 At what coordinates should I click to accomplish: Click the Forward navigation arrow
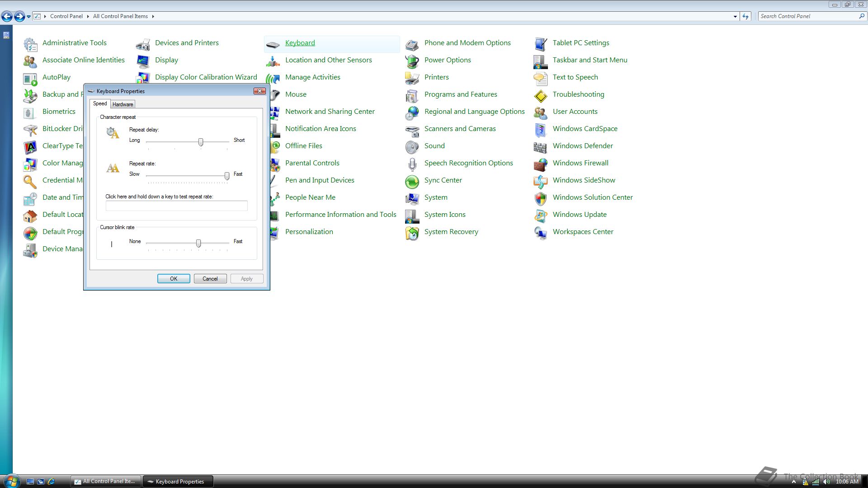(19, 17)
